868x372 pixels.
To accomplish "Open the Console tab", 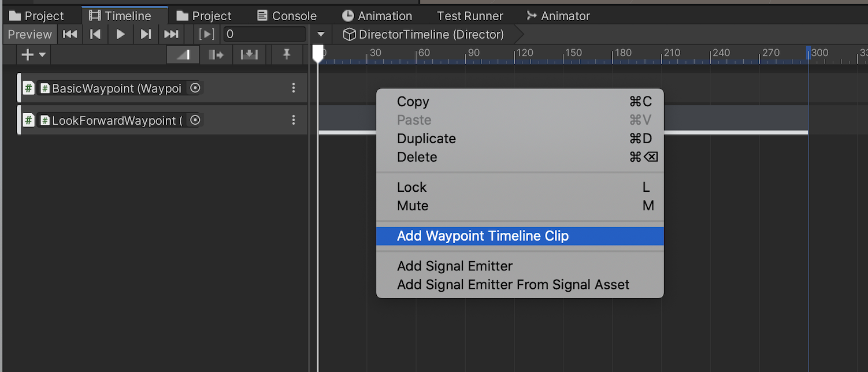I will point(287,16).
